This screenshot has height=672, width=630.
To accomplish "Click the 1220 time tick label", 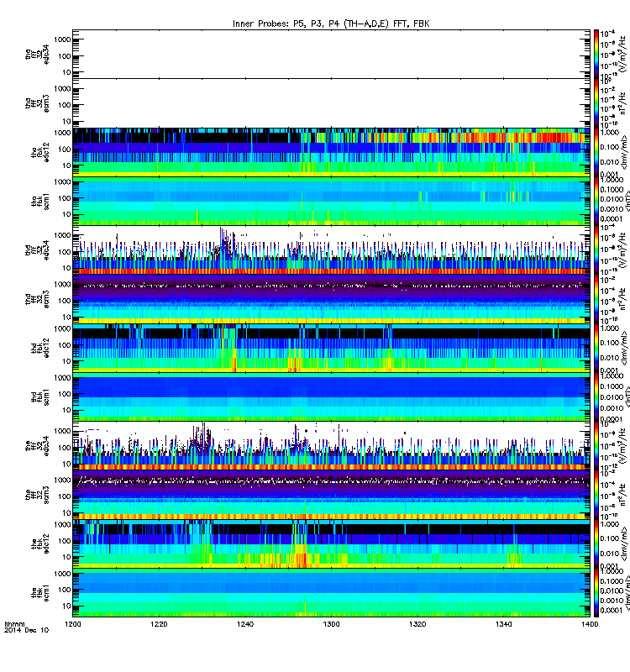I will pyautogui.click(x=159, y=624).
